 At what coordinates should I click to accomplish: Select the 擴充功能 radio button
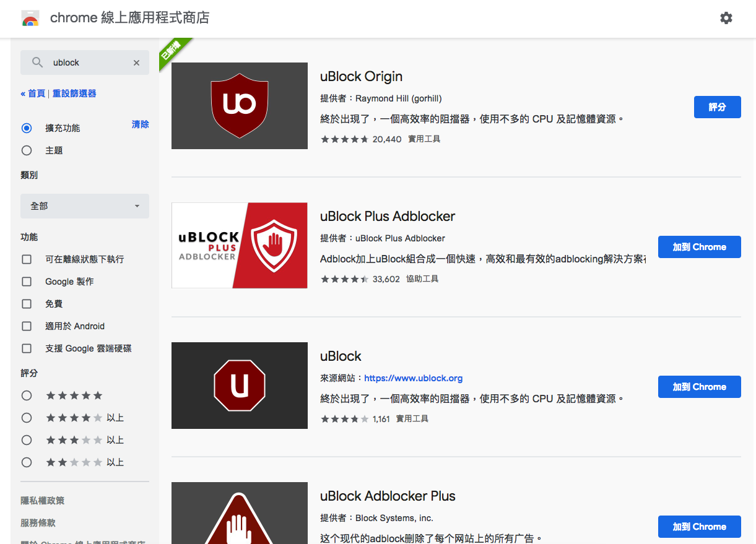point(27,128)
